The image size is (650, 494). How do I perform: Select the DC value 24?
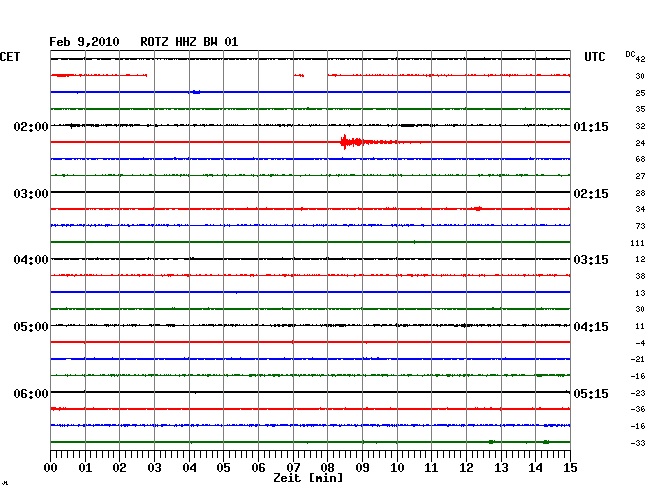pos(640,143)
